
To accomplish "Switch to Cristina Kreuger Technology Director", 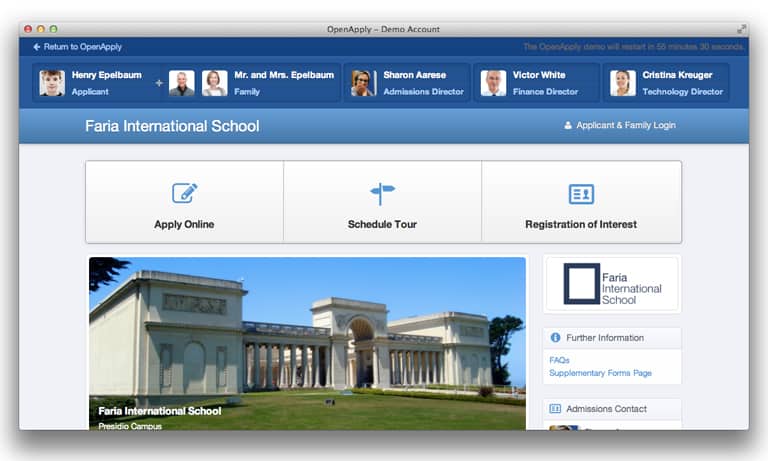I will click(666, 83).
